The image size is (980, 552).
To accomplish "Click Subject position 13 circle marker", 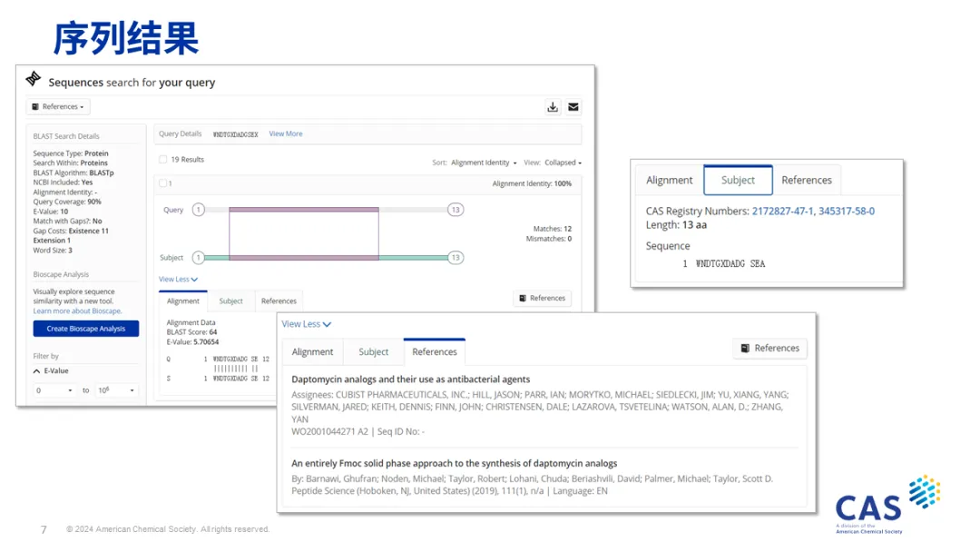I will pyautogui.click(x=456, y=258).
